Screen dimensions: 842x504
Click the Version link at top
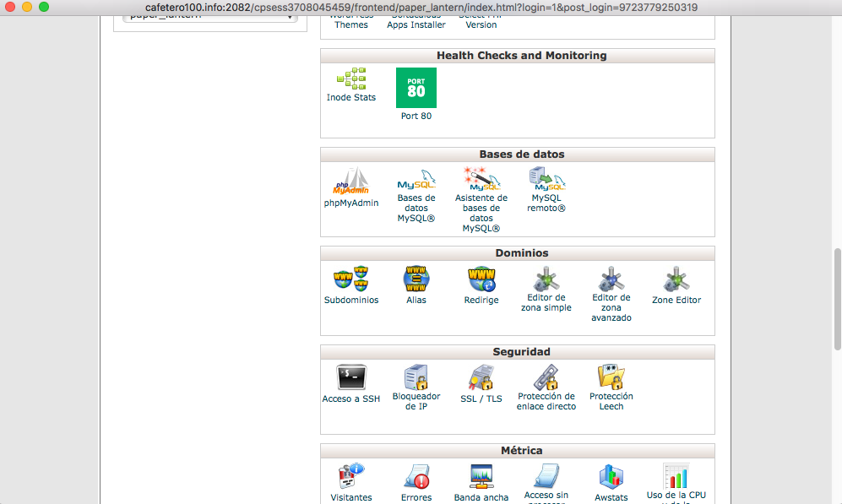[481, 24]
